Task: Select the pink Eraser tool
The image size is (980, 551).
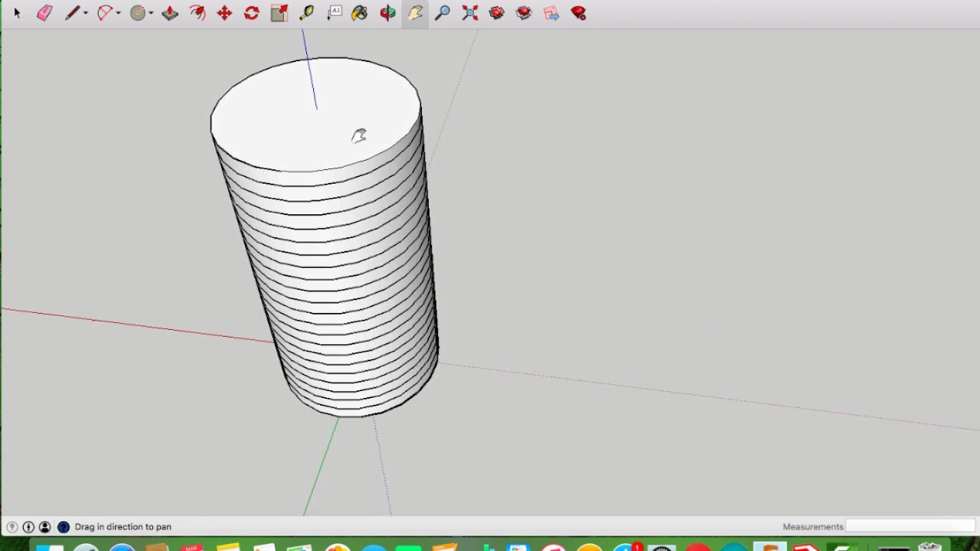Action: [x=44, y=13]
